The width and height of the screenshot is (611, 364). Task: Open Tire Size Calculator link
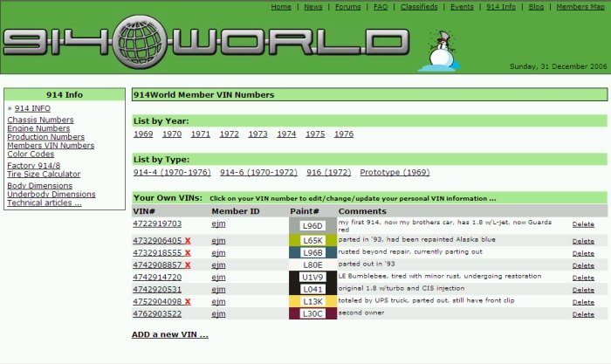point(44,174)
